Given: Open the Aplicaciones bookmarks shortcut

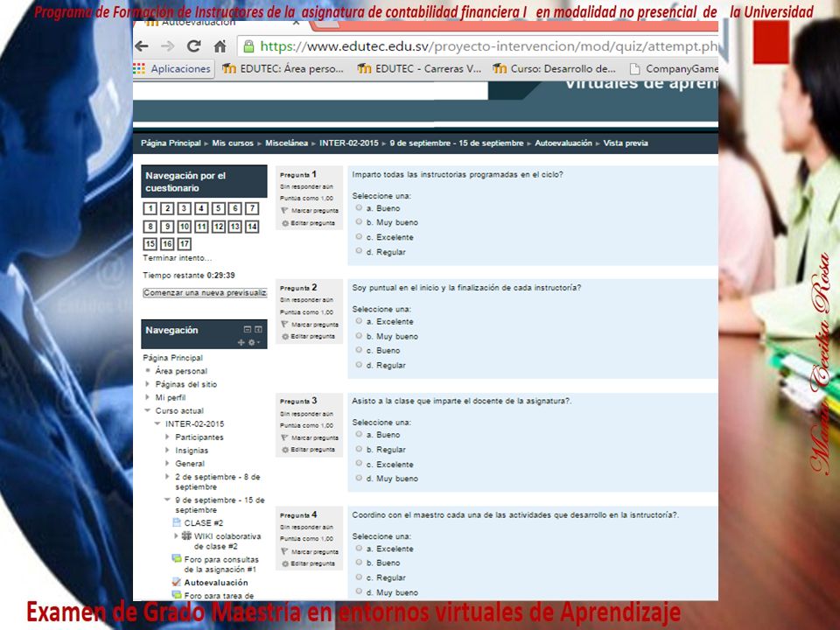Looking at the screenshot, I should coord(173,68).
